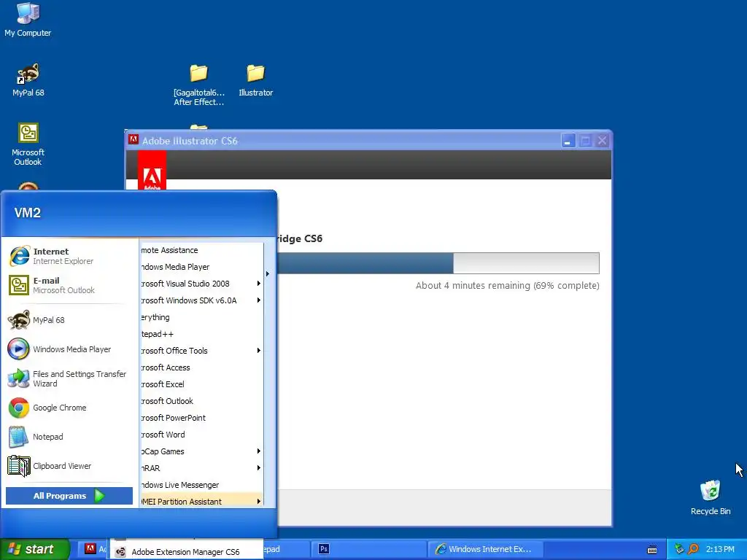Open Windows Media Player in programs list
The height and width of the screenshot is (560, 747).
click(201, 267)
